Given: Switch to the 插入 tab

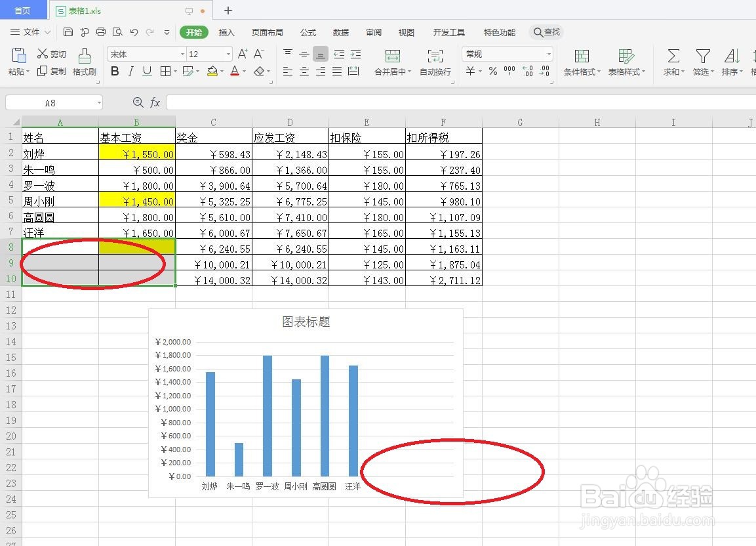Looking at the screenshot, I should tap(227, 32).
